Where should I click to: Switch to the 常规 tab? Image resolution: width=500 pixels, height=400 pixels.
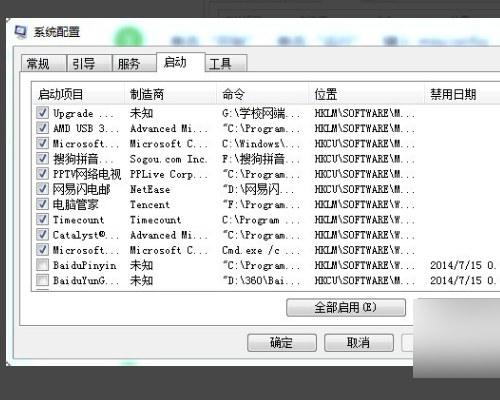tap(43, 63)
